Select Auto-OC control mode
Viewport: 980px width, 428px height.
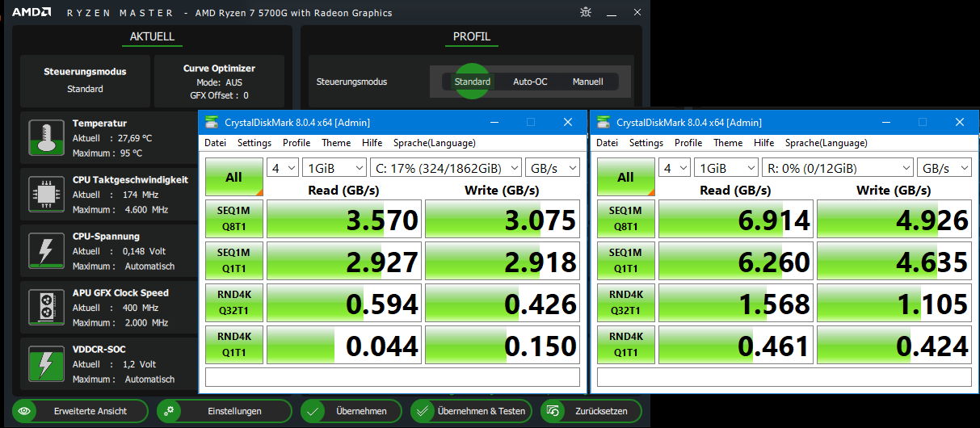tap(530, 82)
